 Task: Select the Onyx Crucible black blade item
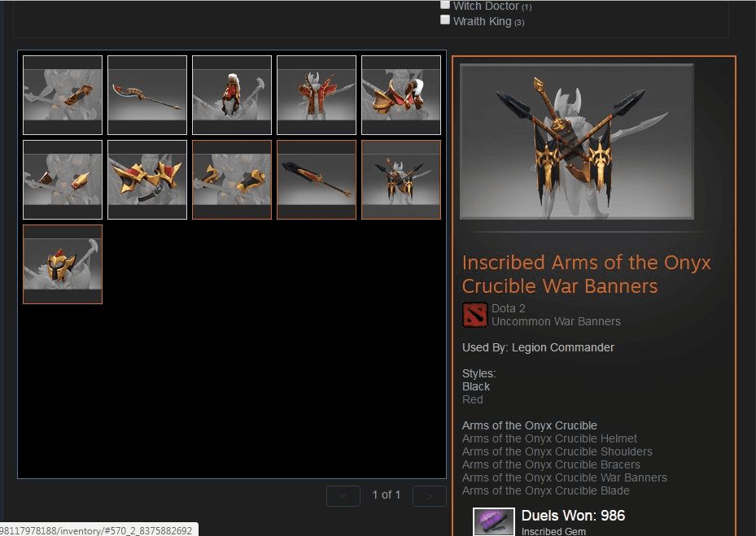point(317,180)
